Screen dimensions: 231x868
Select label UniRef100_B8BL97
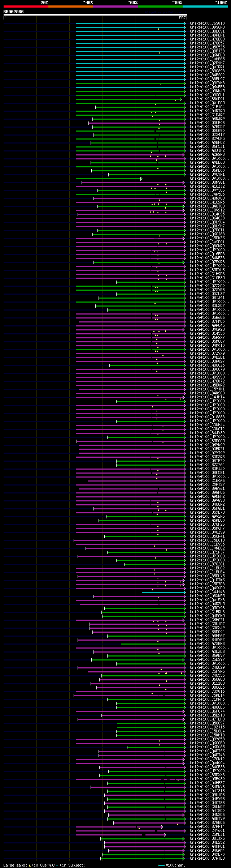point(207,79)
